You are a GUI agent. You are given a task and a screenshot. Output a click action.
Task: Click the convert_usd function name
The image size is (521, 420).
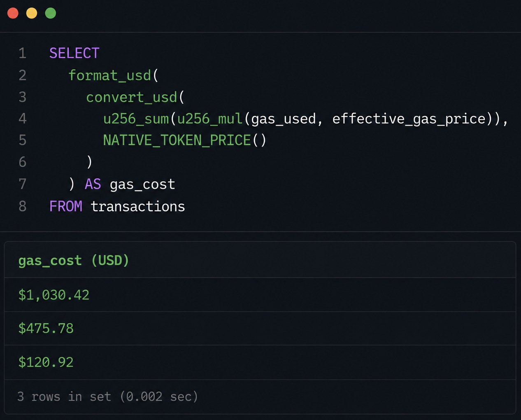tap(132, 97)
